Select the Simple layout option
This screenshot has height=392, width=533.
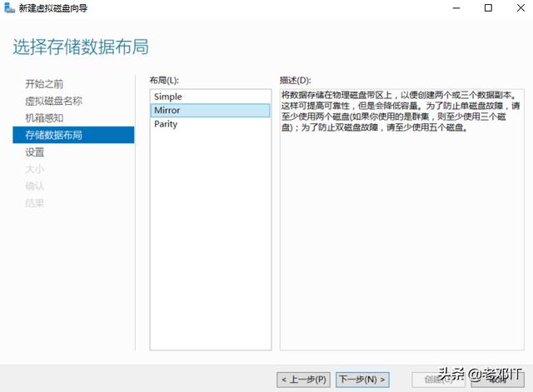(210, 97)
